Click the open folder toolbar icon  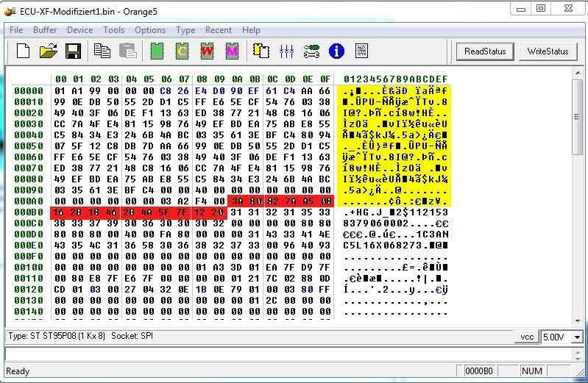tap(48, 51)
